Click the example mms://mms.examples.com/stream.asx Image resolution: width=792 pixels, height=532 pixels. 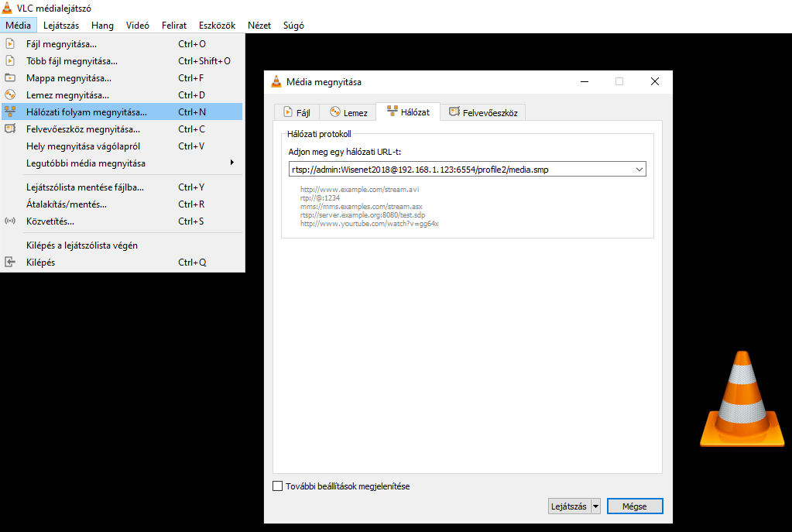pyautogui.click(x=361, y=207)
